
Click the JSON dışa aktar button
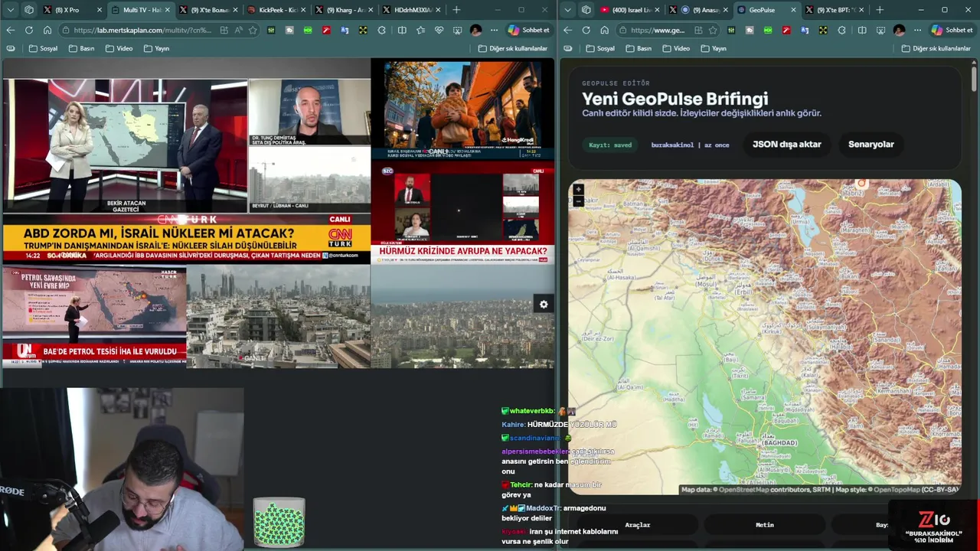click(786, 144)
